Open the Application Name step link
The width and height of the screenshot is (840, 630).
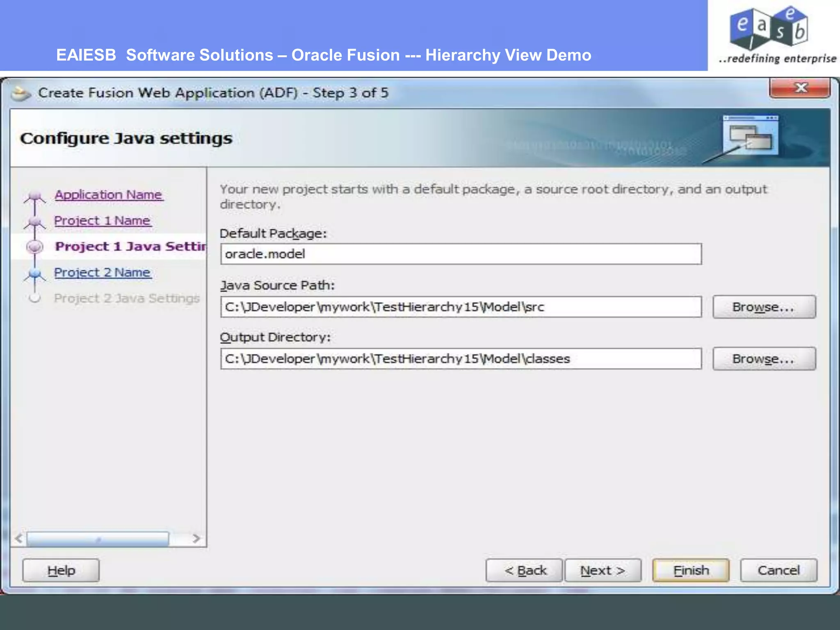click(x=109, y=195)
